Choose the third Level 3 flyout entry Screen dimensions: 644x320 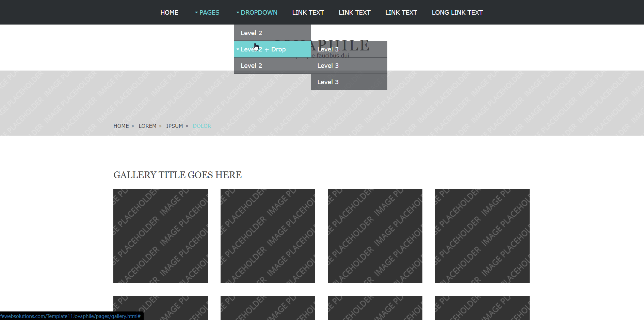349,82
